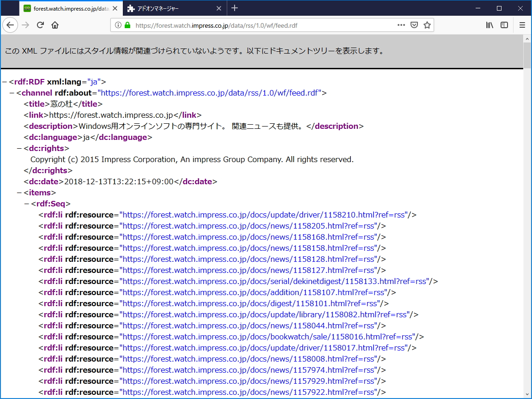
Task: Toggle the browser sidebar panel
Action: pyautogui.click(x=503, y=25)
